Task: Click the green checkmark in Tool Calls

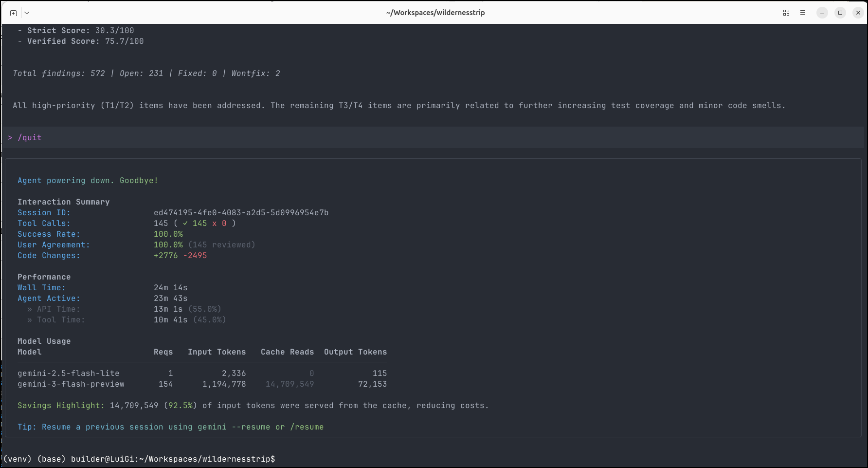Action: coord(185,224)
